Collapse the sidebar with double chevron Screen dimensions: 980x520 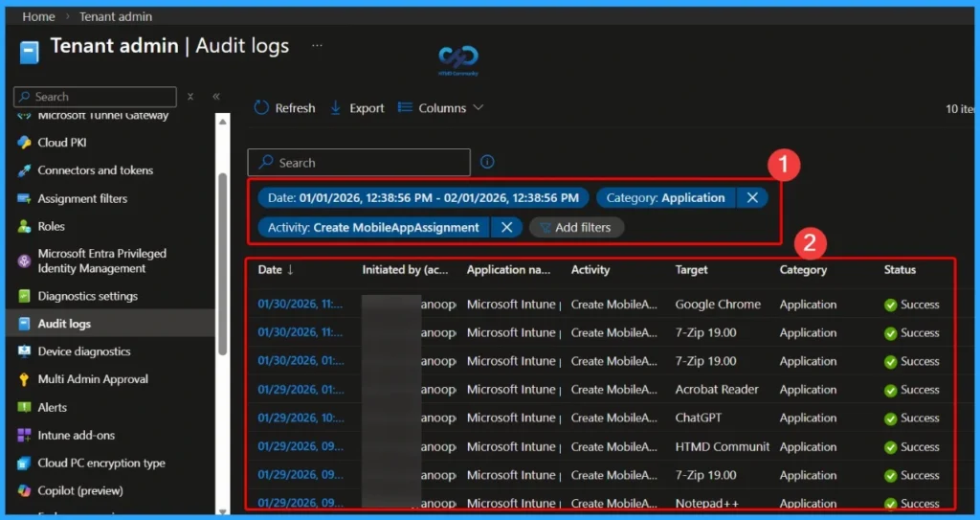tap(216, 97)
